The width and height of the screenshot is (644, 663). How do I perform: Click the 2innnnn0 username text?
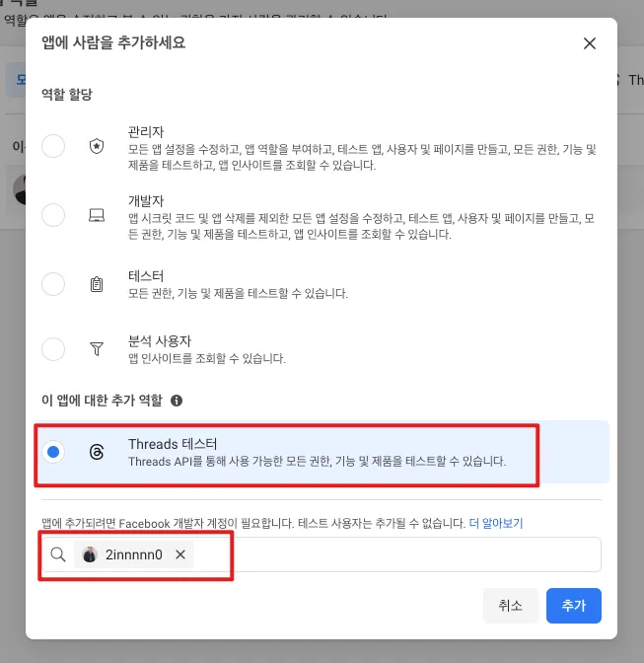click(134, 554)
